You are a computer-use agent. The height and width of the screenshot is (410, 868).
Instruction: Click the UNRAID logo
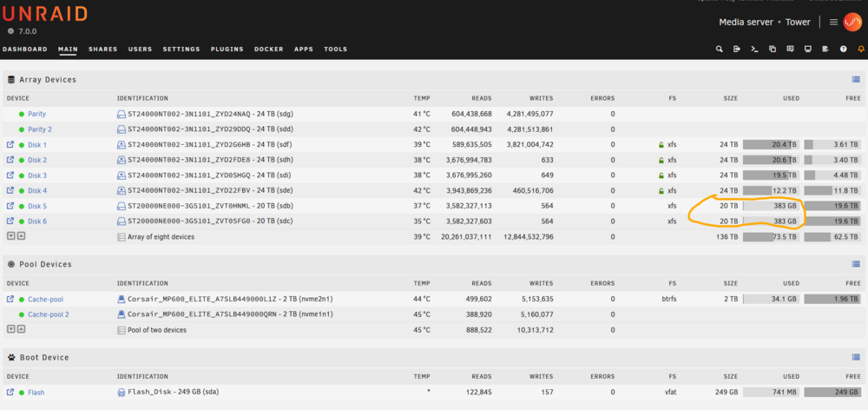coord(45,14)
